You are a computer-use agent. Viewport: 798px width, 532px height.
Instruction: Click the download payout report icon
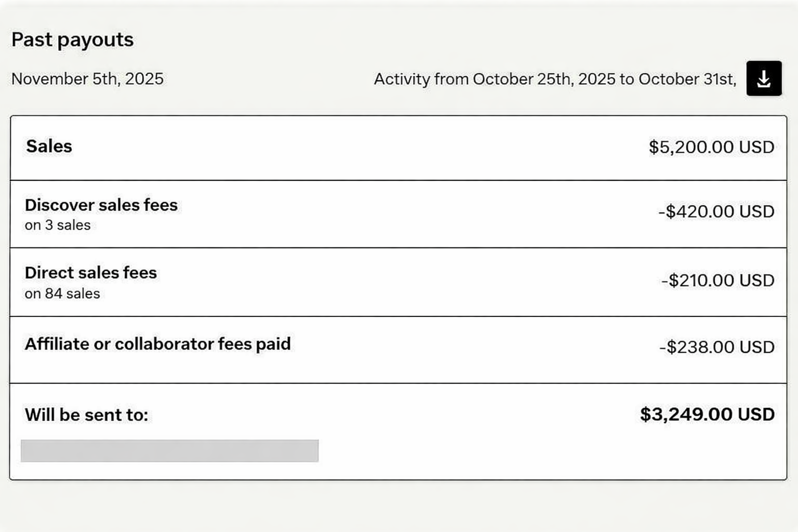763,79
